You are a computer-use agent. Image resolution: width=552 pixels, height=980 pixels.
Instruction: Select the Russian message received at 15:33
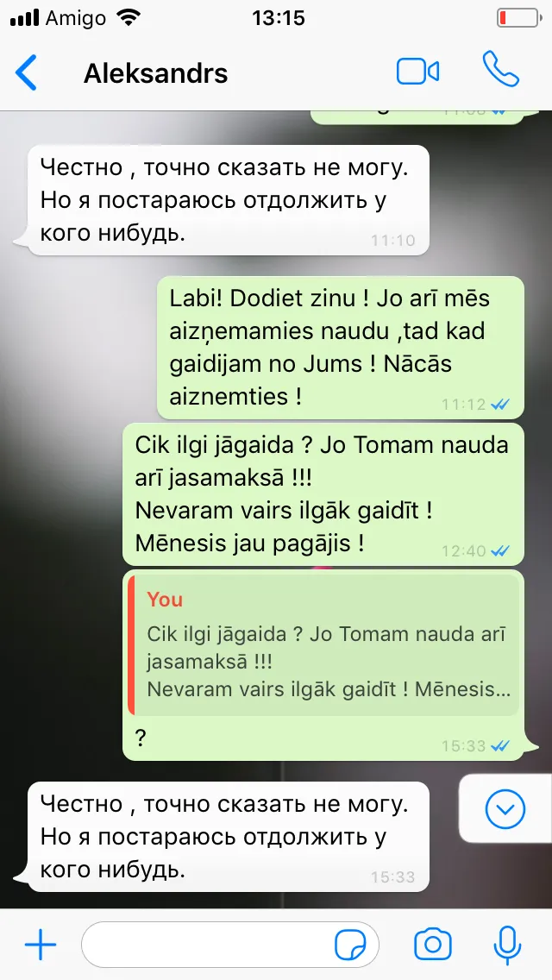(x=229, y=836)
